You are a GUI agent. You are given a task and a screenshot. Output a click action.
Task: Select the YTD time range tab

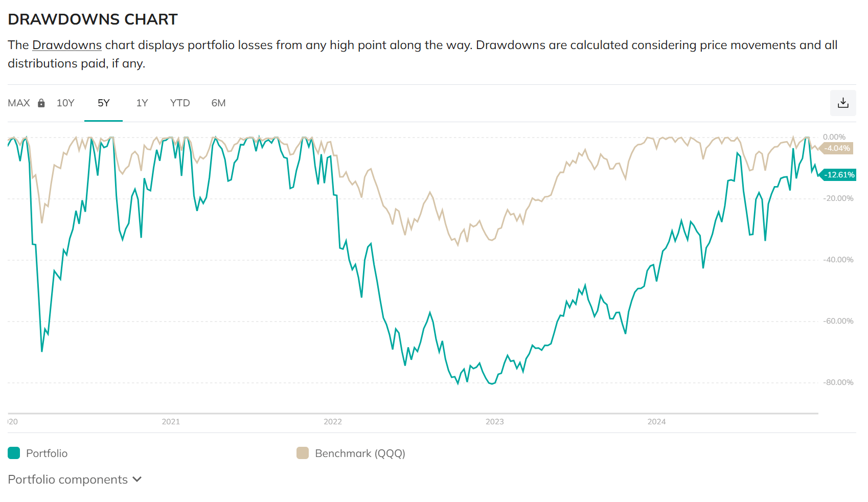[x=179, y=103]
